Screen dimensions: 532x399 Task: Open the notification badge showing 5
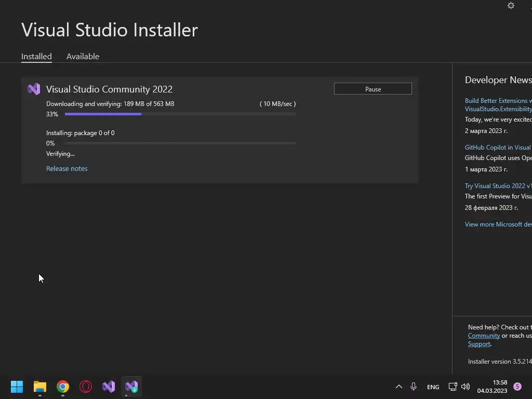pyautogui.click(x=517, y=387)
